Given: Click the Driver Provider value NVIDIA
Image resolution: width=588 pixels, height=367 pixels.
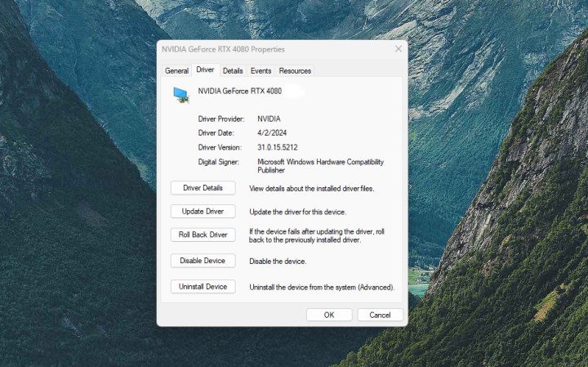Looking at the screenshot, I should [x=269, y=119].
